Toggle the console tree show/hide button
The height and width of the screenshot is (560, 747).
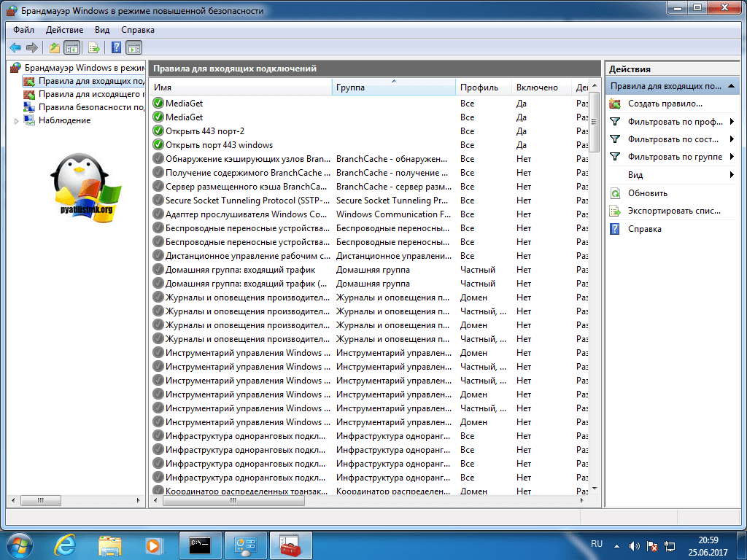[x=72, y=48]
